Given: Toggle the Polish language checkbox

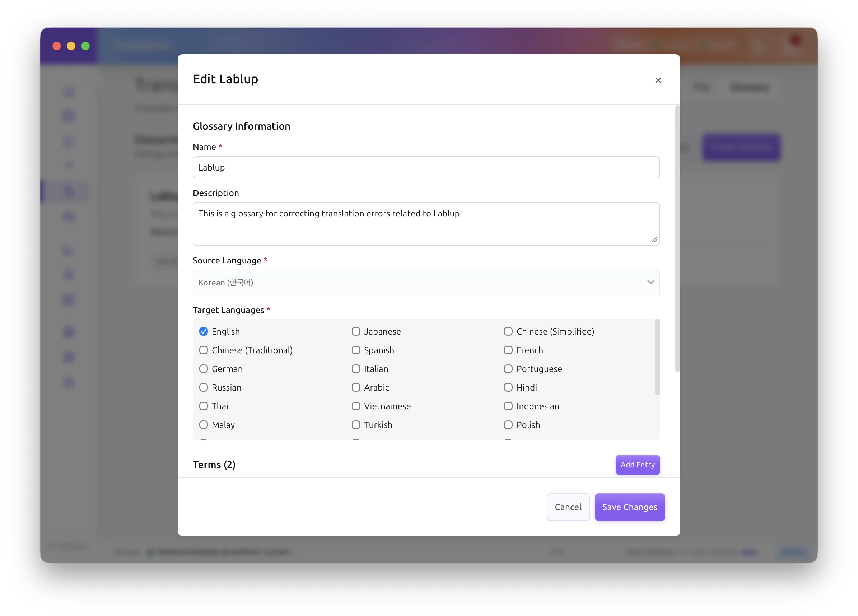Looking at the screenshot, I should tap(508, 425).
